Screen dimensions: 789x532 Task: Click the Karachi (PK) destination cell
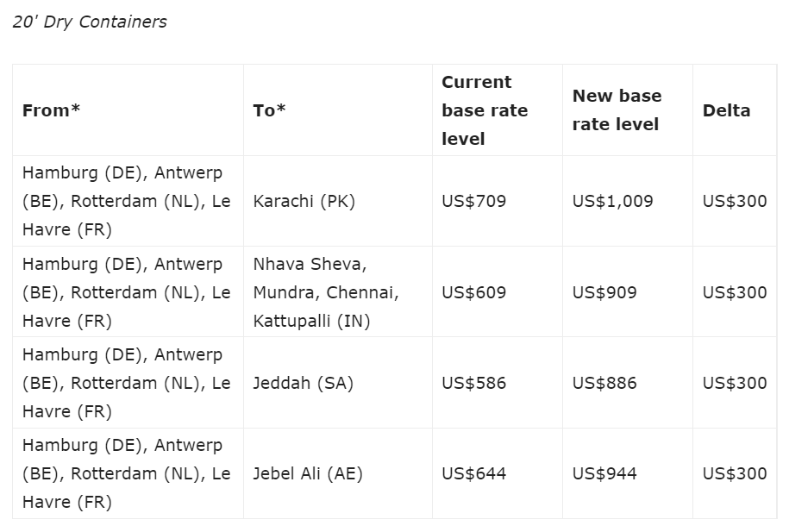pyautogui.click(x=304, y=202)
